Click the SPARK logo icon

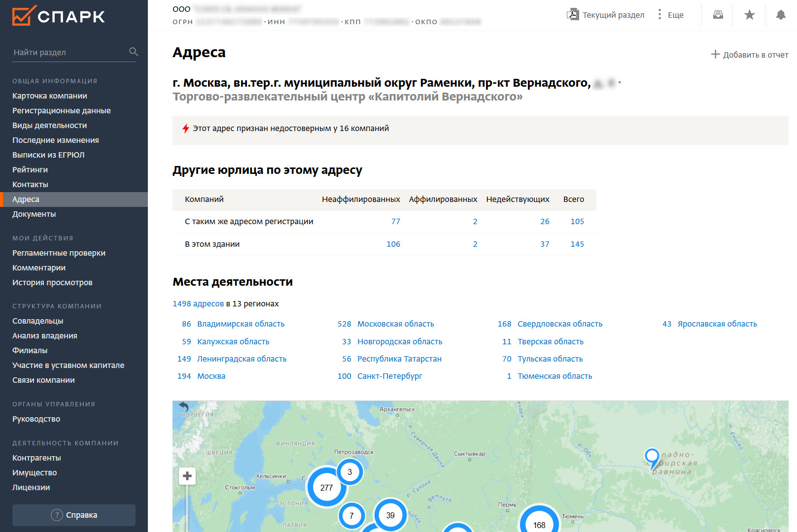coord(24,16)
